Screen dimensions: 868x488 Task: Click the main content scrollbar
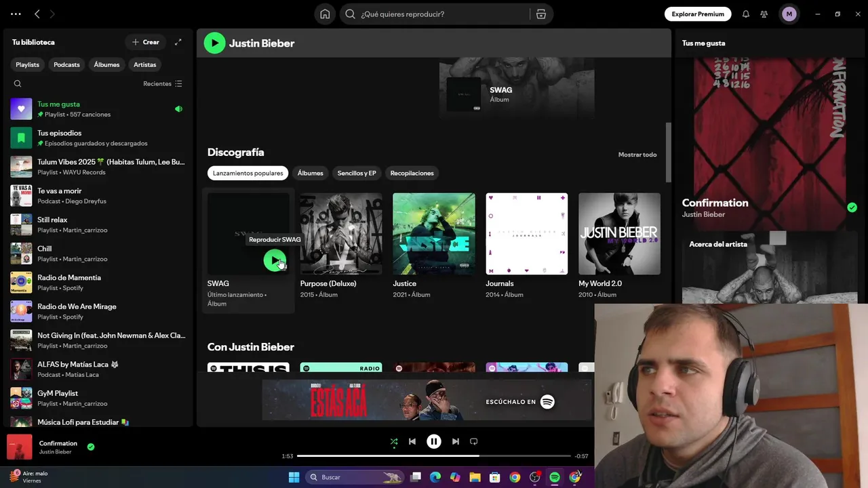(668, 152)
